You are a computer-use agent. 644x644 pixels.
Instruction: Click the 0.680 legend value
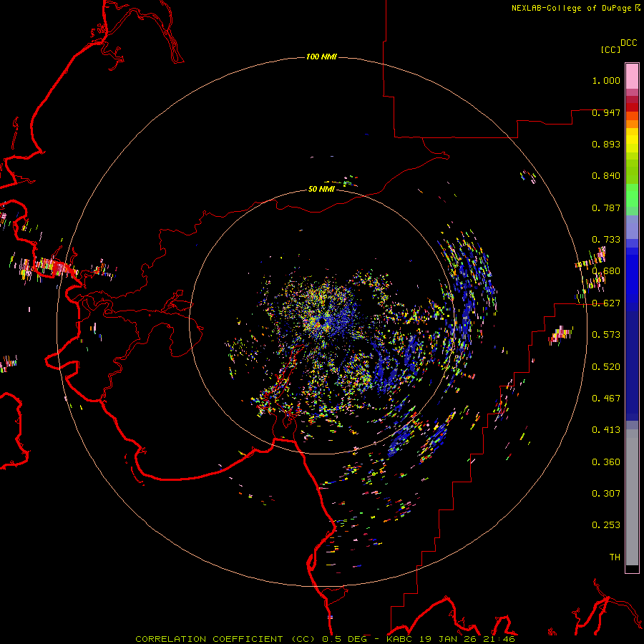click(x=606, y=271)
